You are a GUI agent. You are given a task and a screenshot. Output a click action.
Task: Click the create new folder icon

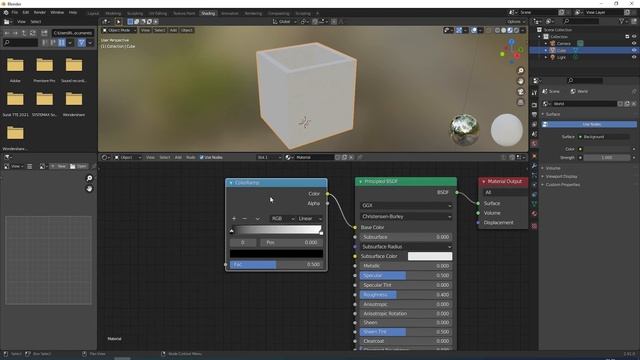[44, 33]
